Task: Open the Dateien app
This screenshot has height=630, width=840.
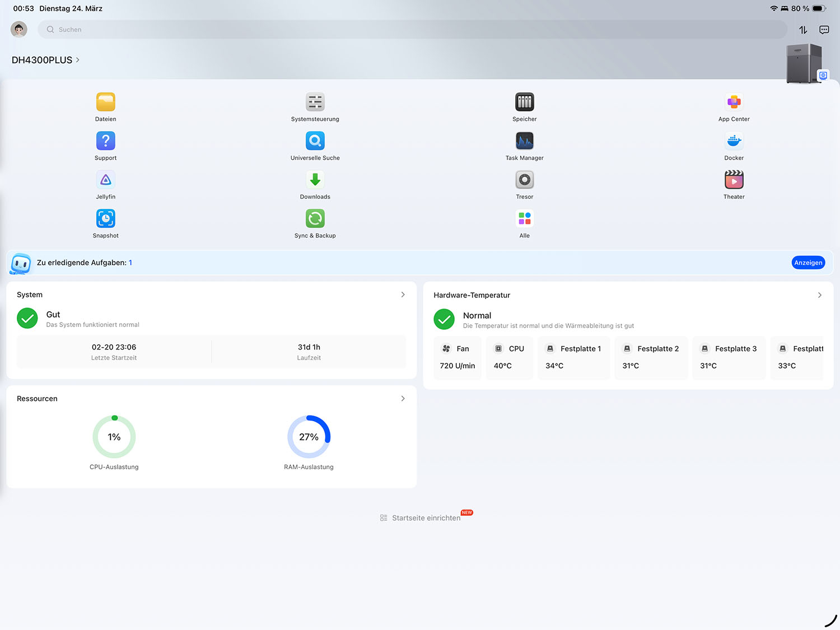Action: point(105,102)
